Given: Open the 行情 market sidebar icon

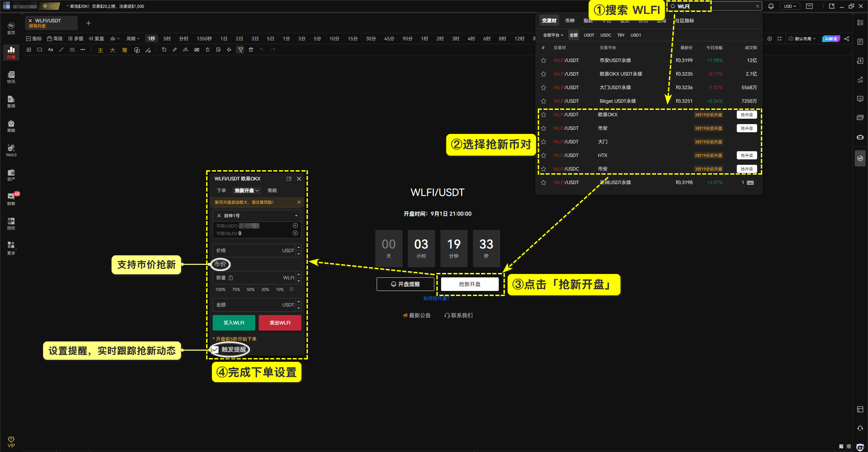Looking at the screenshot, I should [x=11, y=53].
